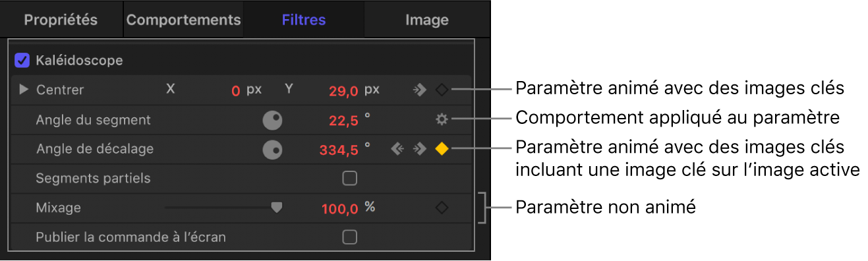Jump to next keyframe for Centrer

tap(419, 90)
